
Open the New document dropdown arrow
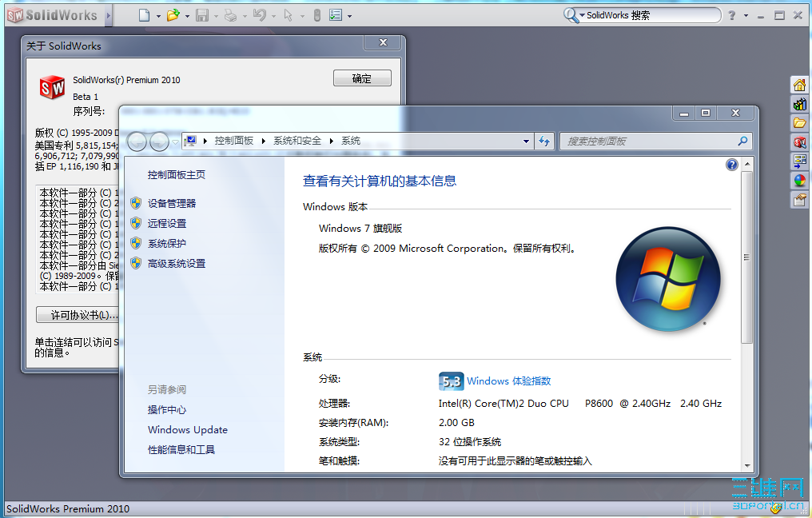[x=158, y=16]
